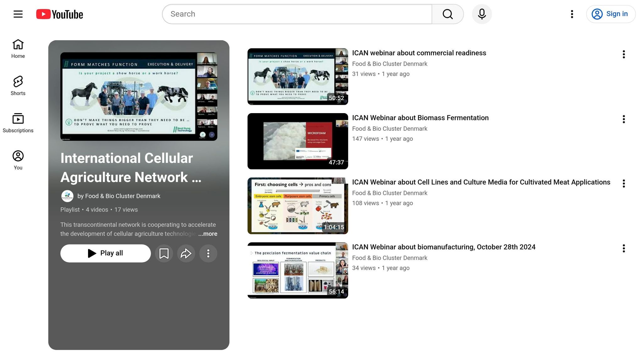Go to the YouTube logo homepage
644x362 pixels.
pyautogui.click(x=59, y=14)
